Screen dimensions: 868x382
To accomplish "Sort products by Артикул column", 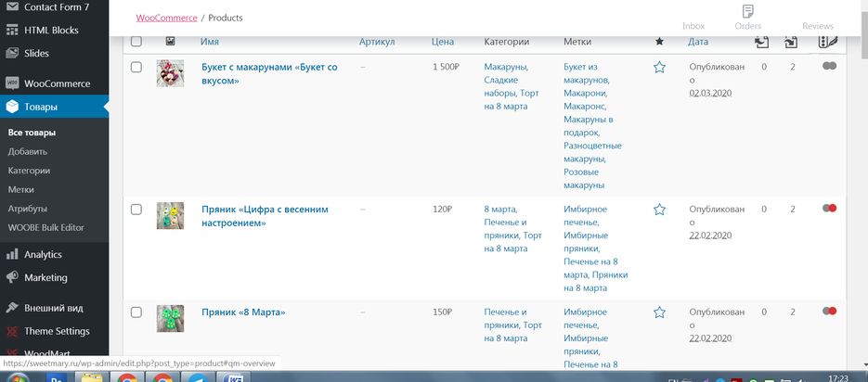I will click(377, 42).
